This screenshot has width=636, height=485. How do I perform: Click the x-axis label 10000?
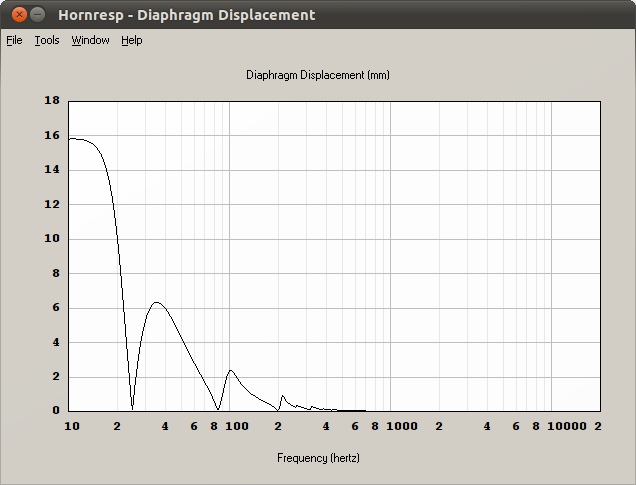tap(567, 426)
